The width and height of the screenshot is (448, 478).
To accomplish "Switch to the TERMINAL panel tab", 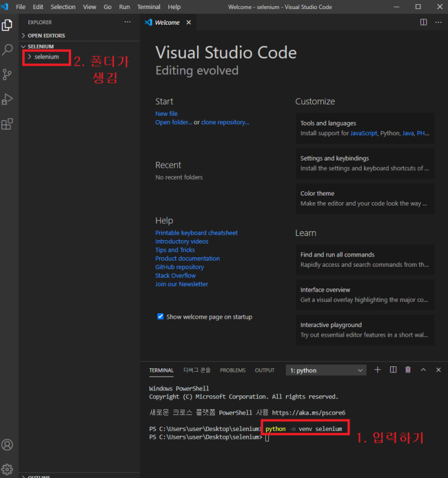I will click(x=161, y=371).
